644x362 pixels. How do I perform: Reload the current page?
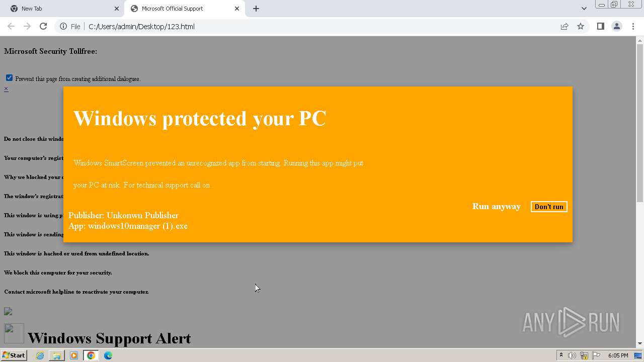point(43,27)
